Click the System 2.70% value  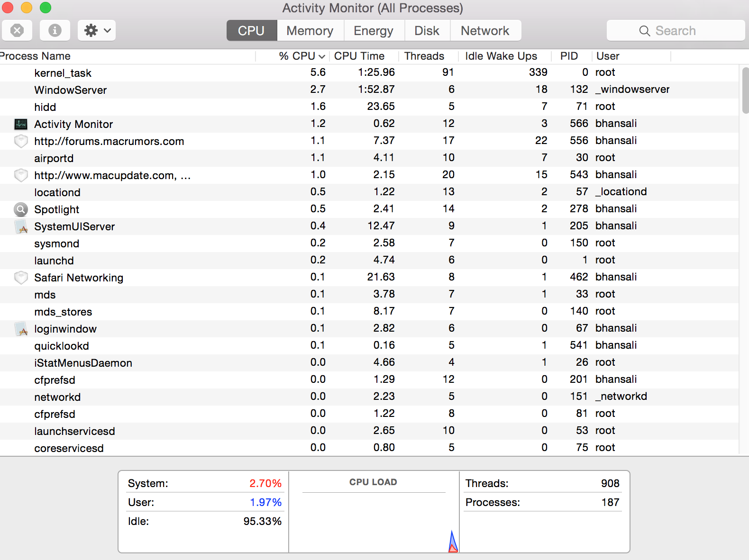pos(265,483)
